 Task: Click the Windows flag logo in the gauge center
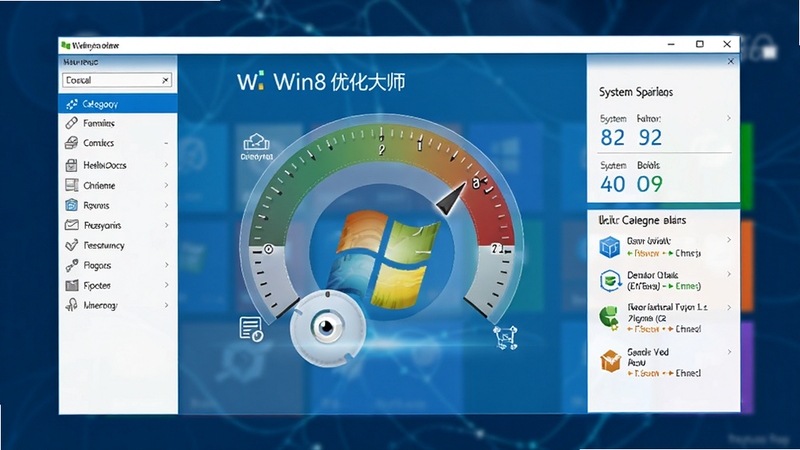point(383,259)
